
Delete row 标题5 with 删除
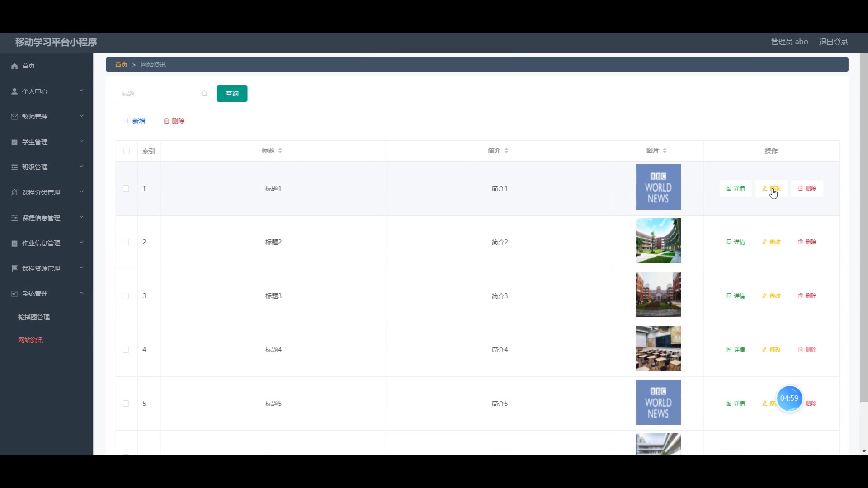(x=811, y=404)
